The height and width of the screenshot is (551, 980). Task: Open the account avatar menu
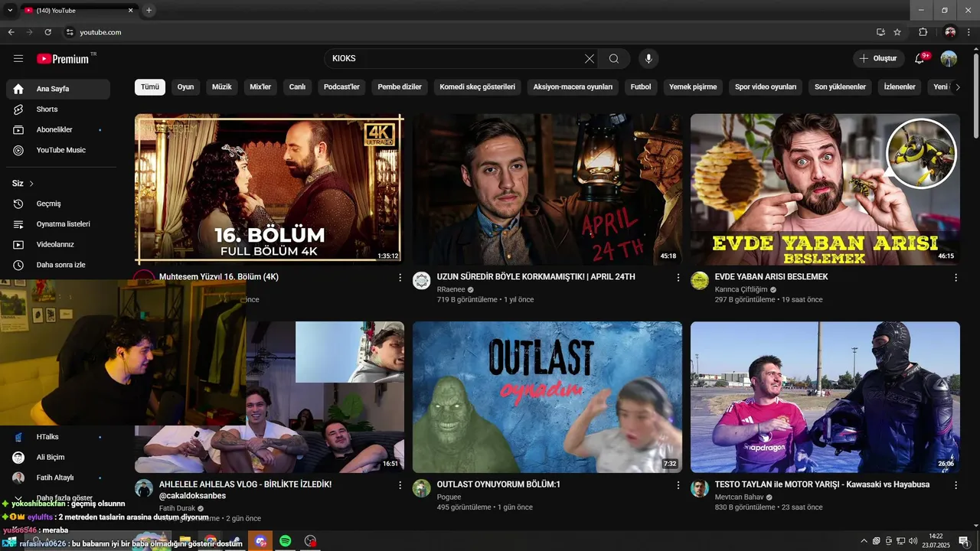coord(949,58)
